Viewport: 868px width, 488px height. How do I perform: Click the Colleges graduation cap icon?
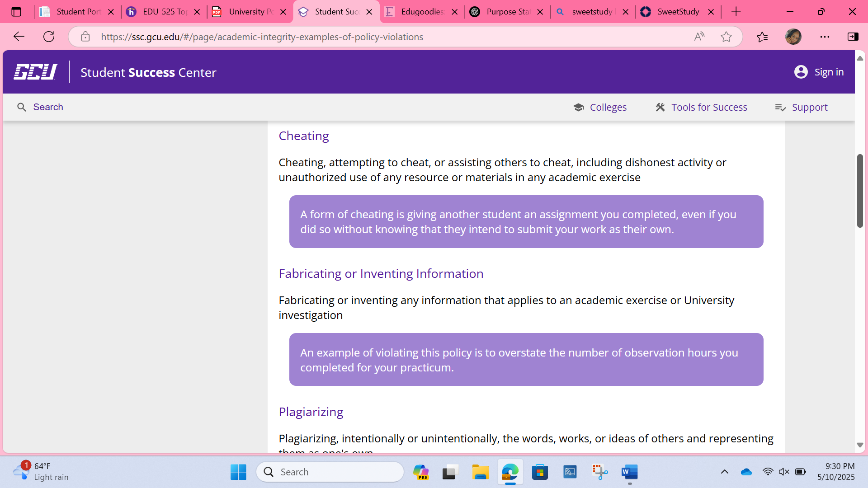579,107
